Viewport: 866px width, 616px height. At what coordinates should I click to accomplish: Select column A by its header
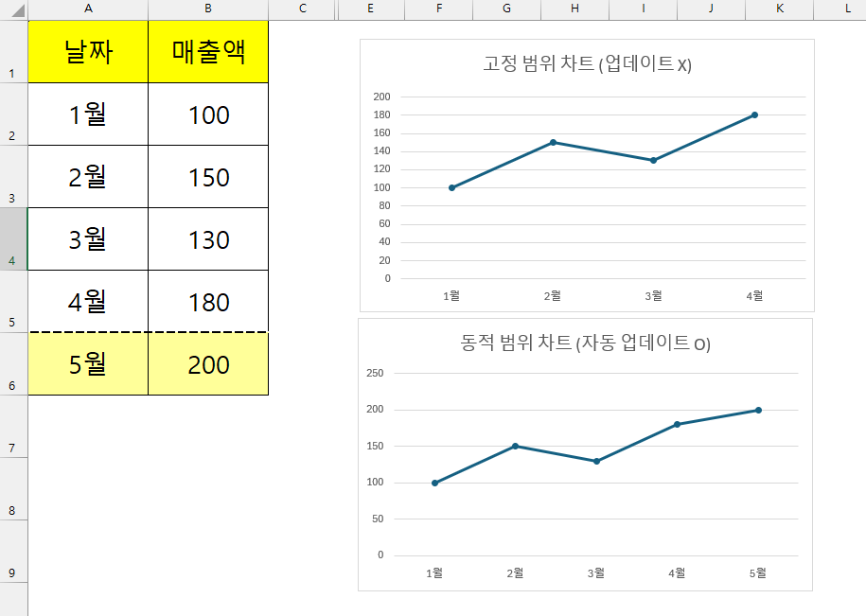tap(88, 9)
